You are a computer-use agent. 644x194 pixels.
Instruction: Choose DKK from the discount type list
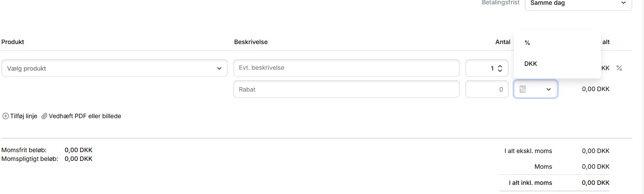[x=531, y=64]
